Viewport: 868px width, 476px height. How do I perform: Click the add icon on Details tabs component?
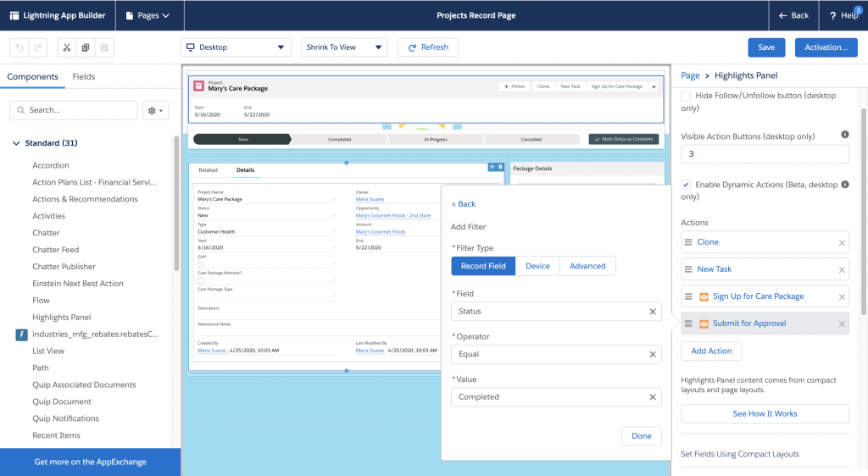tap(492, 166)
